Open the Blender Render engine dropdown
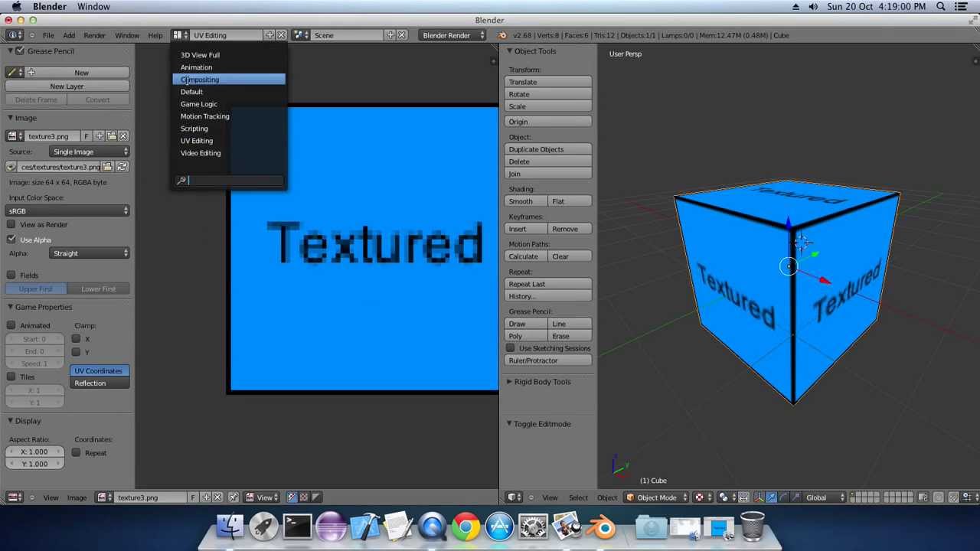980x551 pixels. (453, 35)
